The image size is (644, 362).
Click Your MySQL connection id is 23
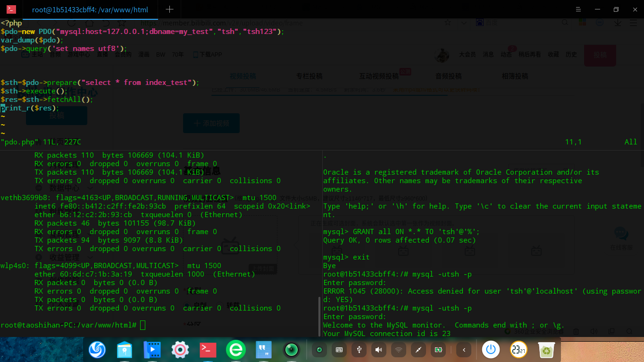pyautogui.click(x=387, y=334)
